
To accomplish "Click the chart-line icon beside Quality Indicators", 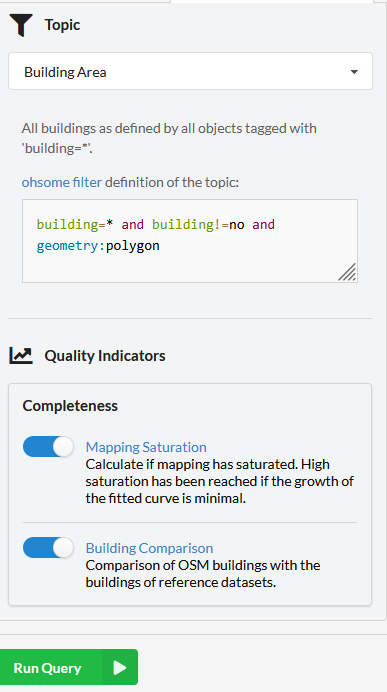I will tap(21, 356).
